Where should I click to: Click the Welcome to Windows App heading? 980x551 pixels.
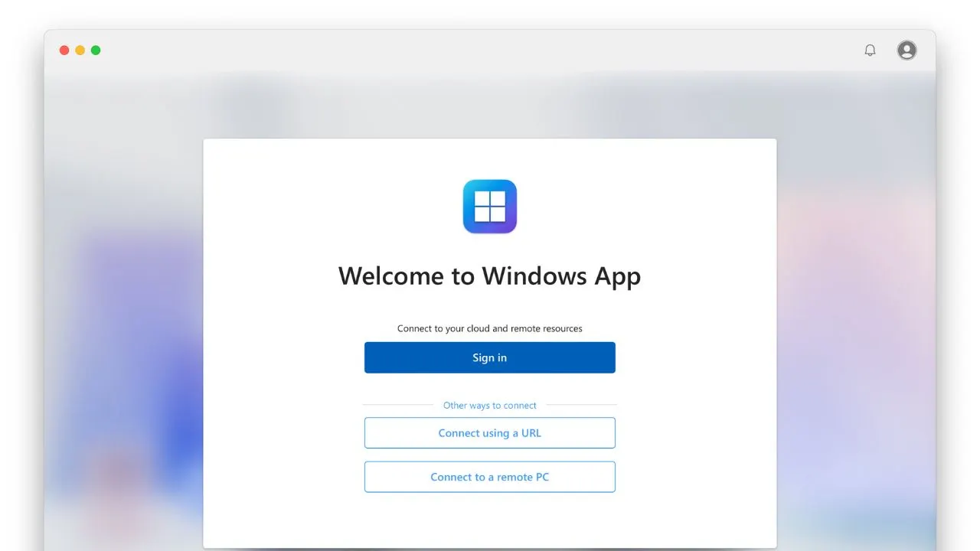coord(490,276)
